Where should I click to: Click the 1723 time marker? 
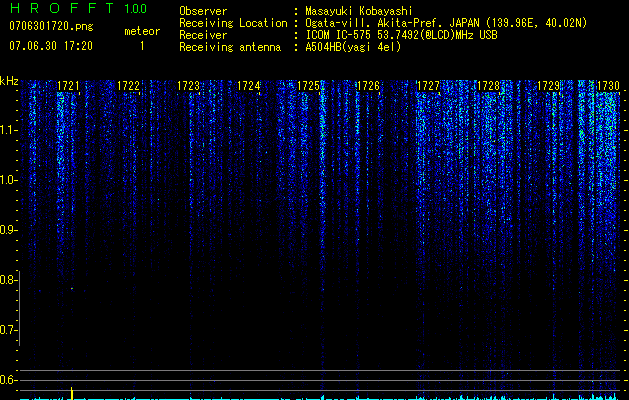[189, 86]
